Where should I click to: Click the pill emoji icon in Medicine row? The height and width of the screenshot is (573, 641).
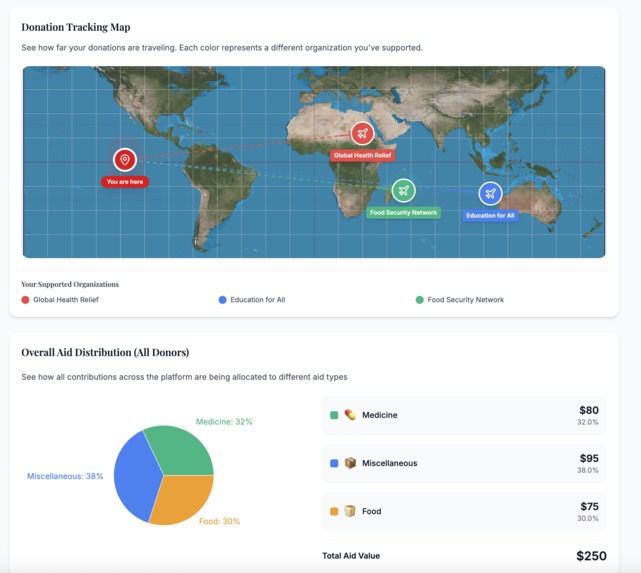(x=350, y=415)
